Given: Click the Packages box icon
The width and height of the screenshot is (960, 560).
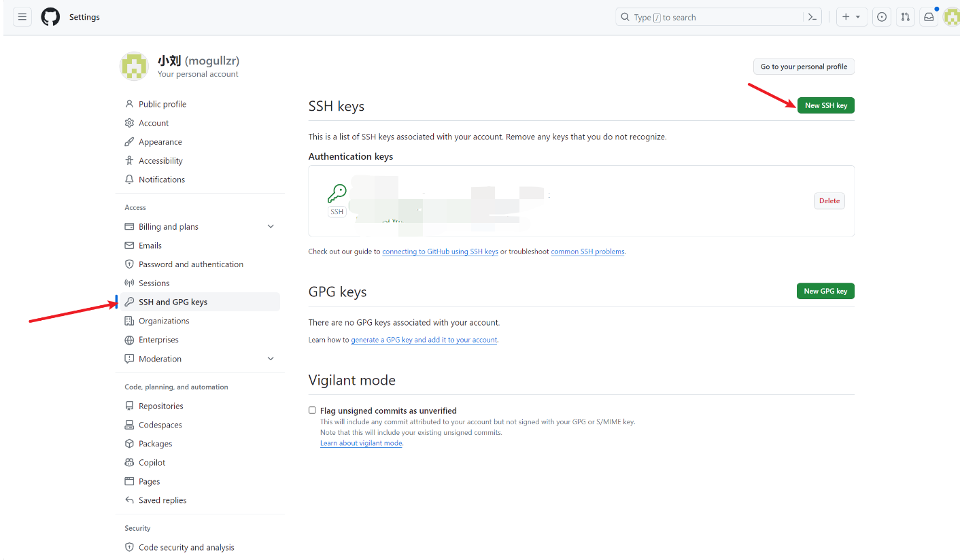Looking at the screenshot, I should click(x=129, y=444).
